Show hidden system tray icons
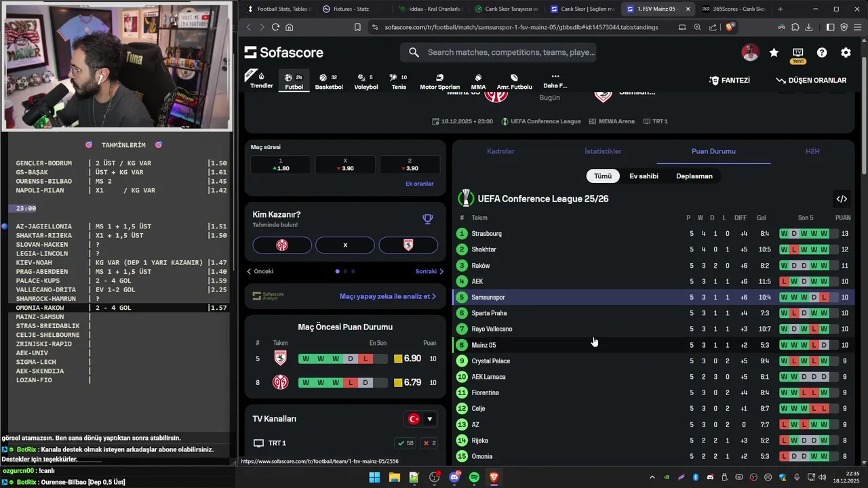 652,477
